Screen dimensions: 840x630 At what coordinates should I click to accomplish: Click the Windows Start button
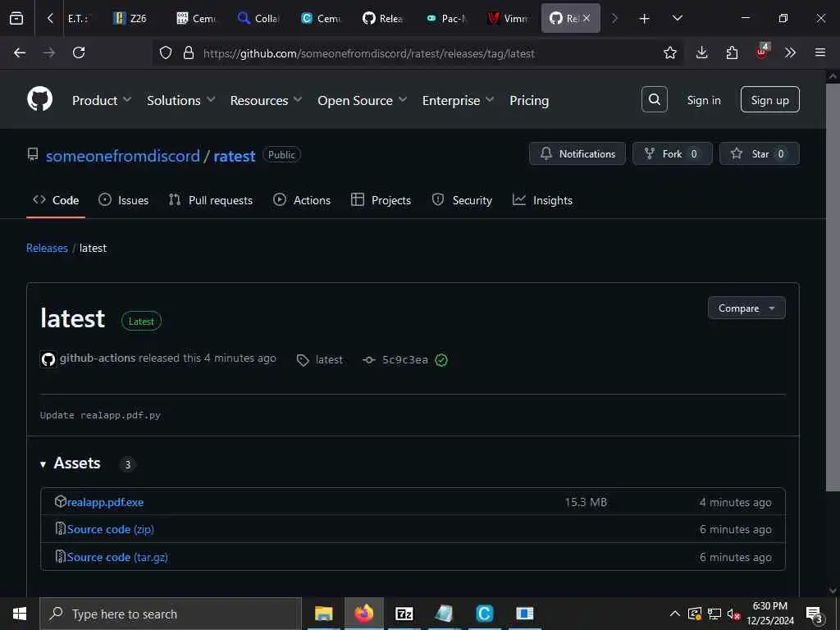point(20,614)
